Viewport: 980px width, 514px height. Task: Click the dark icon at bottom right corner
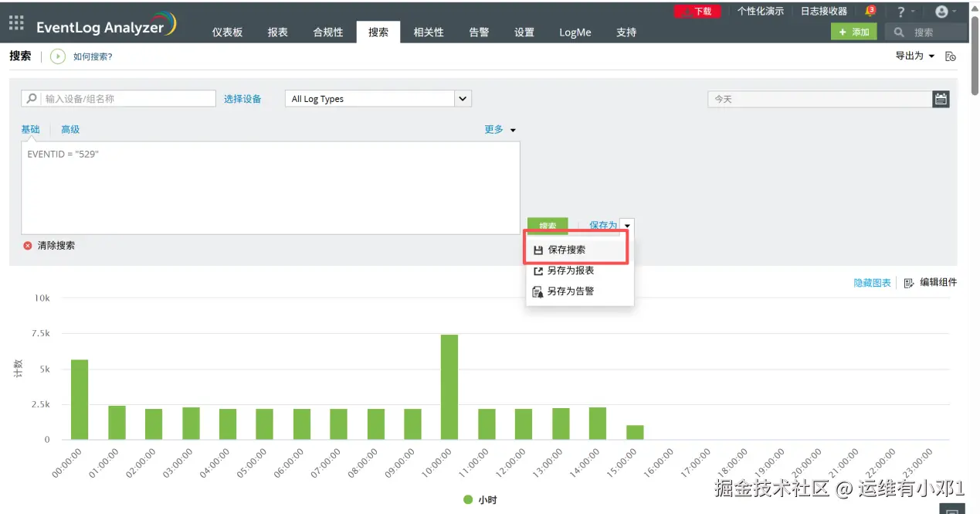tap(953, 508)
